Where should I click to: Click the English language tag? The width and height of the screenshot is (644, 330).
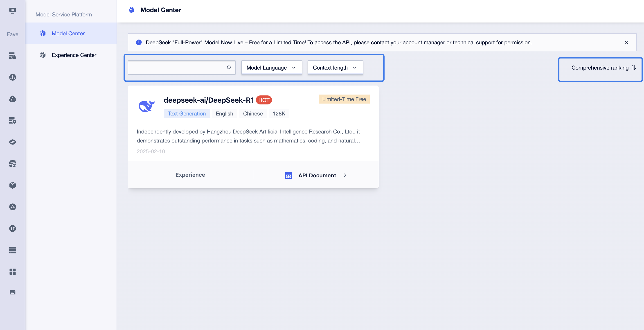tap(224, 113)
